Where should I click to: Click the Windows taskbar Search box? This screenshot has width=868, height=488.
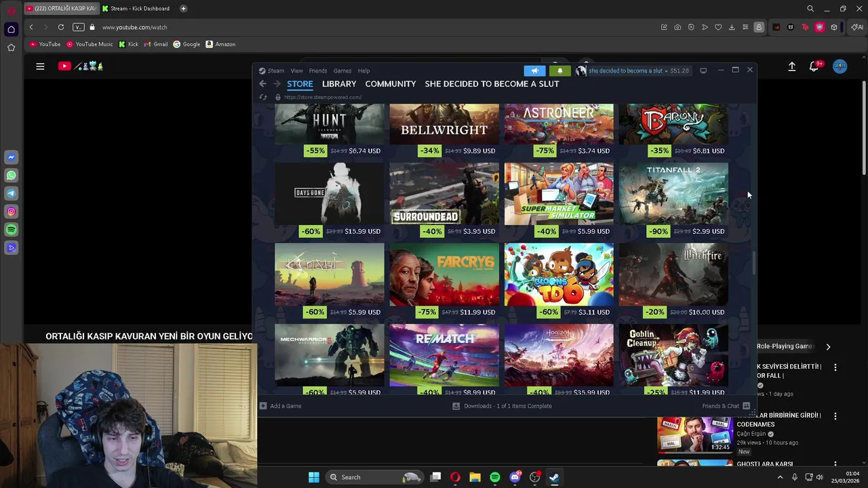pyautogui.click(x=374, y=477)
